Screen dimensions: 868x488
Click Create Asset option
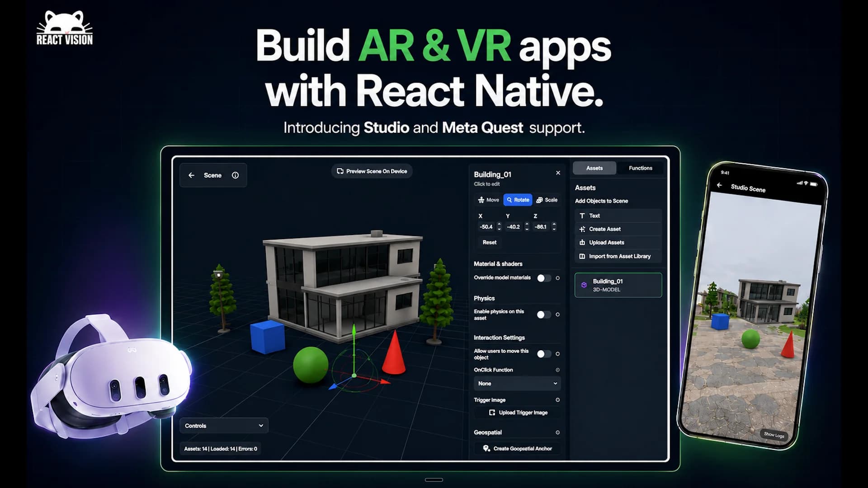point(618,229)
